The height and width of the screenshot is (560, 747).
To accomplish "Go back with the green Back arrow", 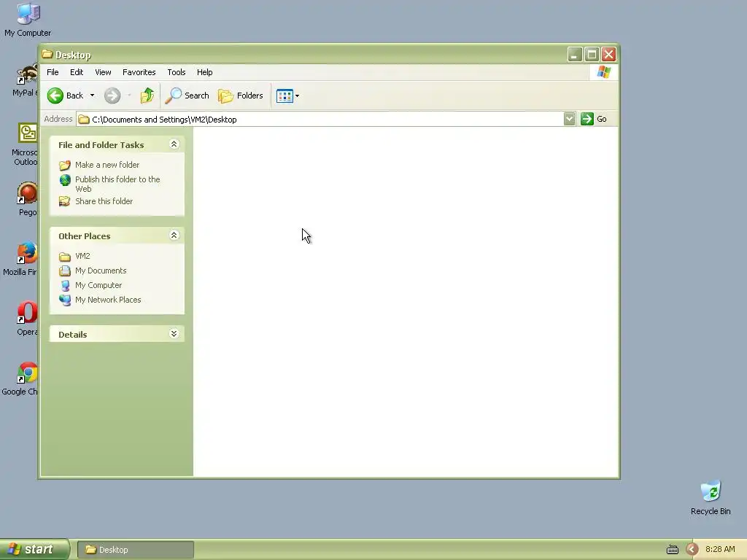I will pos(65,96).
